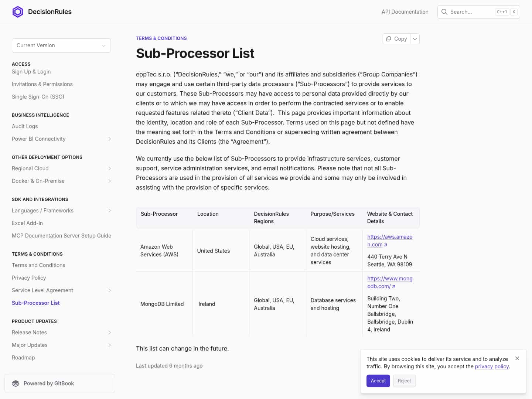Image resolution: width=532 pixels, height=399 pixels.
Task: Close the cookie banner with X
Action: (x=517, y=358)
